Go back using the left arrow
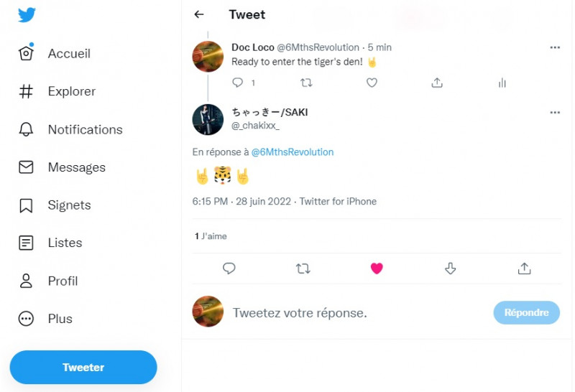Viewport: 575px width, 392px height. click(199, 14)
